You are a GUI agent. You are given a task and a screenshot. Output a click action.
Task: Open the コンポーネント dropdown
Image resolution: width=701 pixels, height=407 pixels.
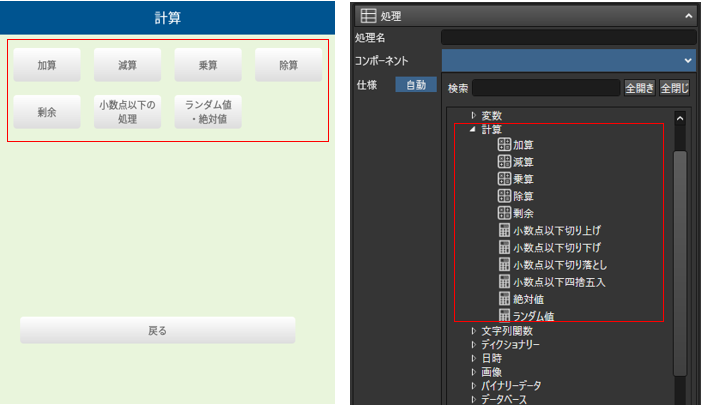click(569, 60)
